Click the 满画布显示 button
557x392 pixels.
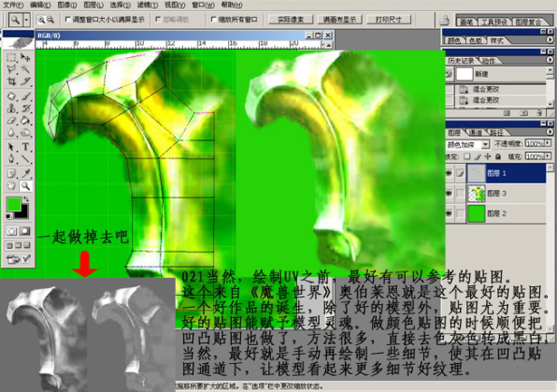tap(340, 20)
